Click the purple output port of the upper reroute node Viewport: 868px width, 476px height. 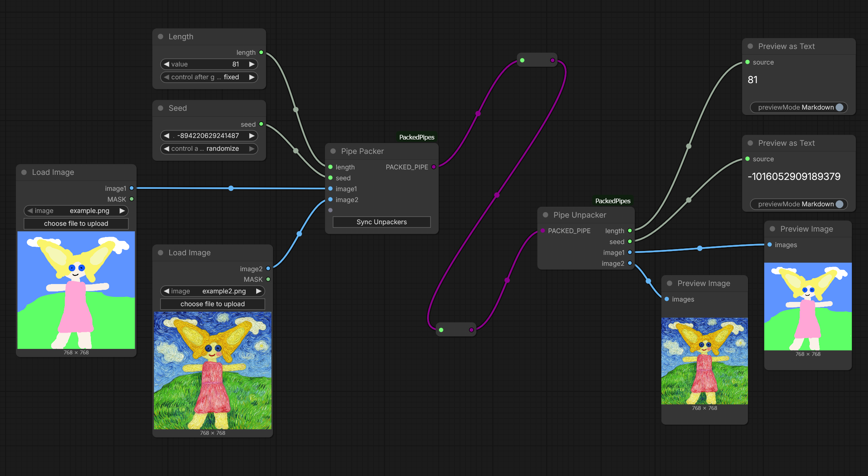click(x=552, y=60)
